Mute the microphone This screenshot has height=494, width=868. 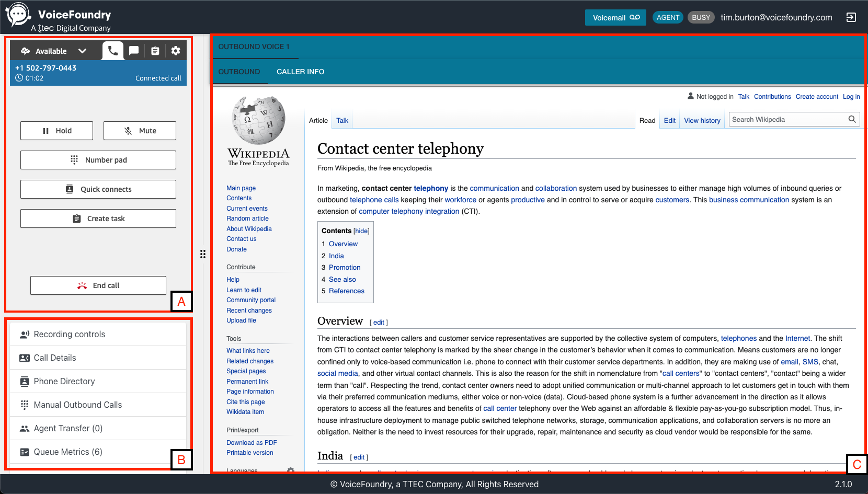140,131
